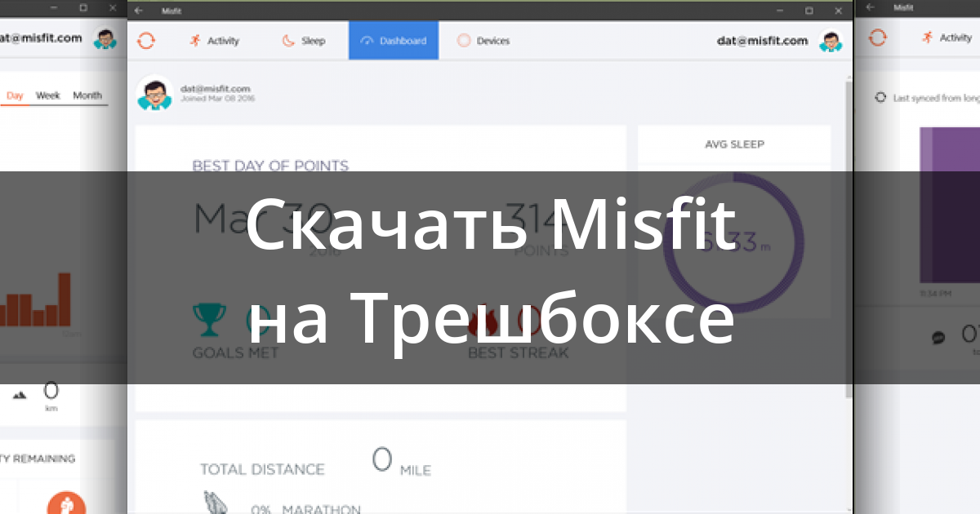
Task: Click the Joined Mar 08 2016 text
Action: [x=217, y=98]
